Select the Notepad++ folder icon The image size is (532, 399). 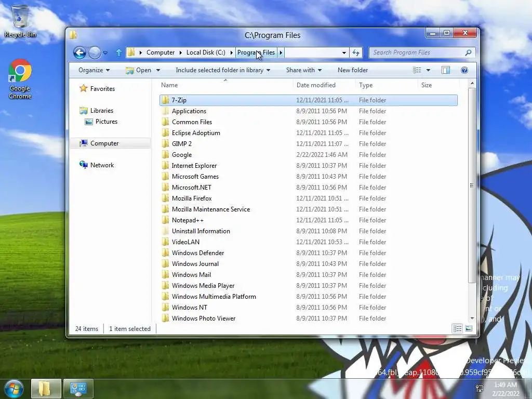click(x=165, y=220)
